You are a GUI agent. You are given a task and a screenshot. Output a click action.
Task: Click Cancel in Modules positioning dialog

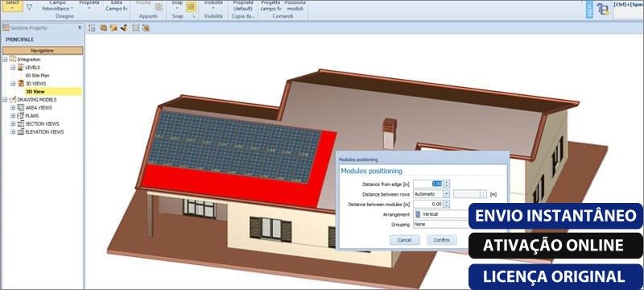pos(405,240)
